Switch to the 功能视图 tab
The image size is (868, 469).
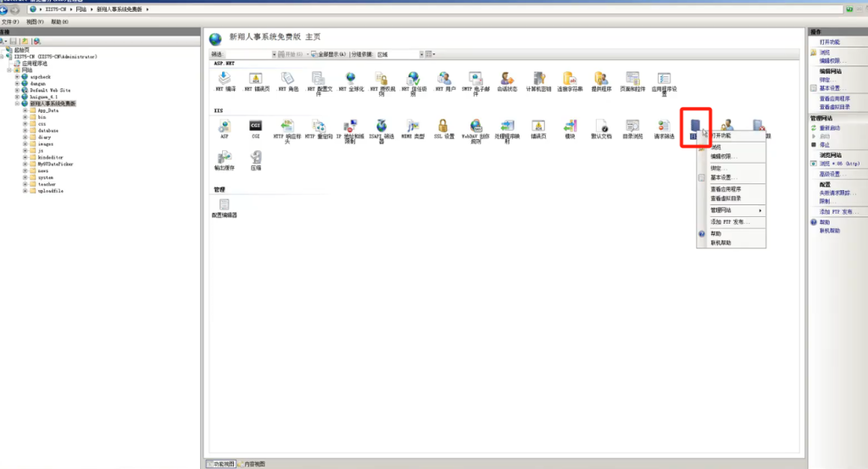[221, 464]
